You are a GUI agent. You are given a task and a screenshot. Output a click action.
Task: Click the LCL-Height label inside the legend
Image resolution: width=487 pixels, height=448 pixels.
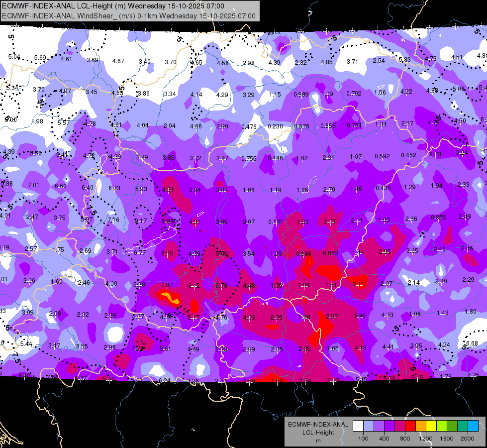click(318, 433)
